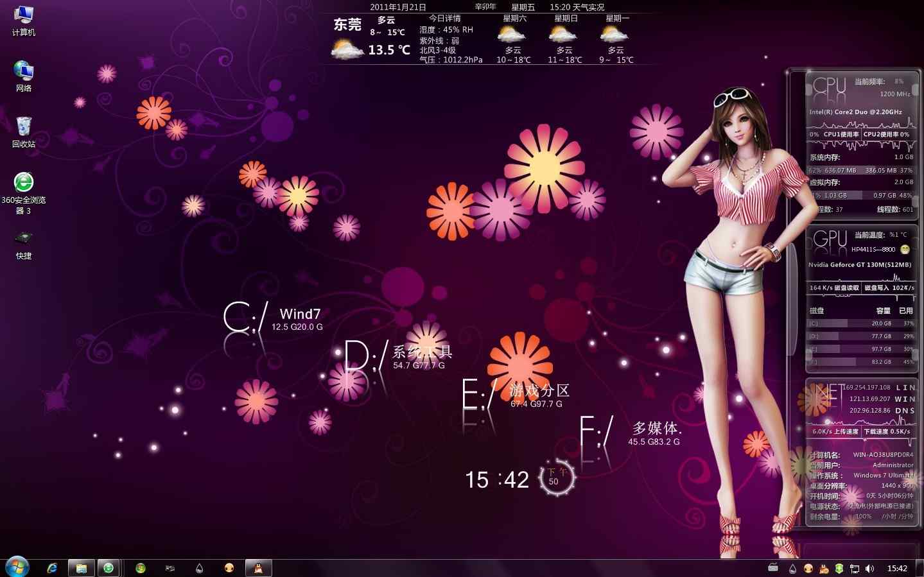
Task: Click the WIN IP address 121.13.69.207
Action: coord(870,399)
